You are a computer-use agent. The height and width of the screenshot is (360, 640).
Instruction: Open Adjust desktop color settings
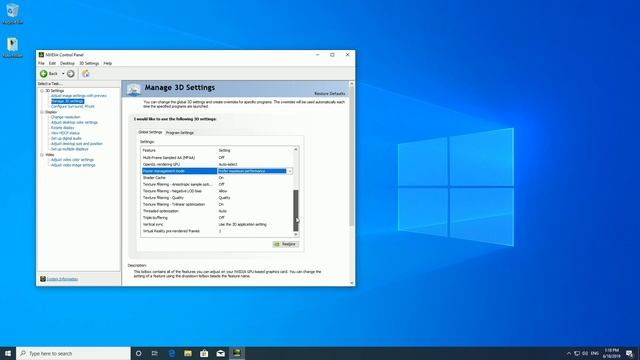point(74,122)
